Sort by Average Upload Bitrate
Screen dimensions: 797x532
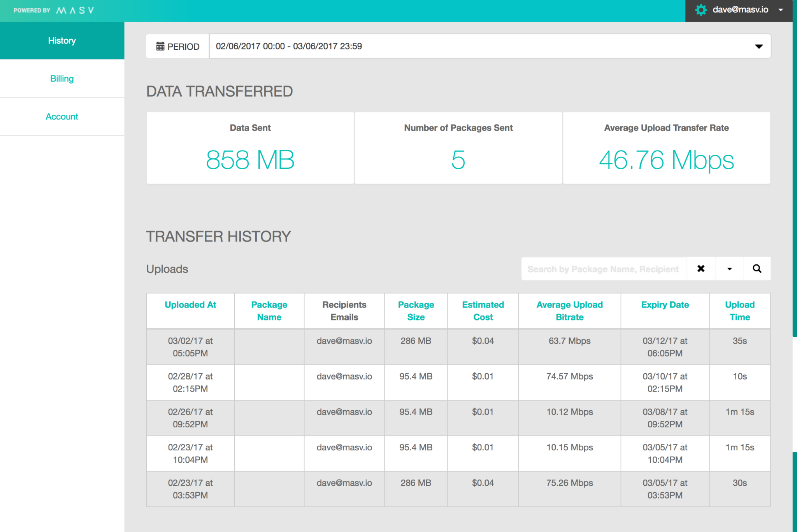[x=569, y=311]
